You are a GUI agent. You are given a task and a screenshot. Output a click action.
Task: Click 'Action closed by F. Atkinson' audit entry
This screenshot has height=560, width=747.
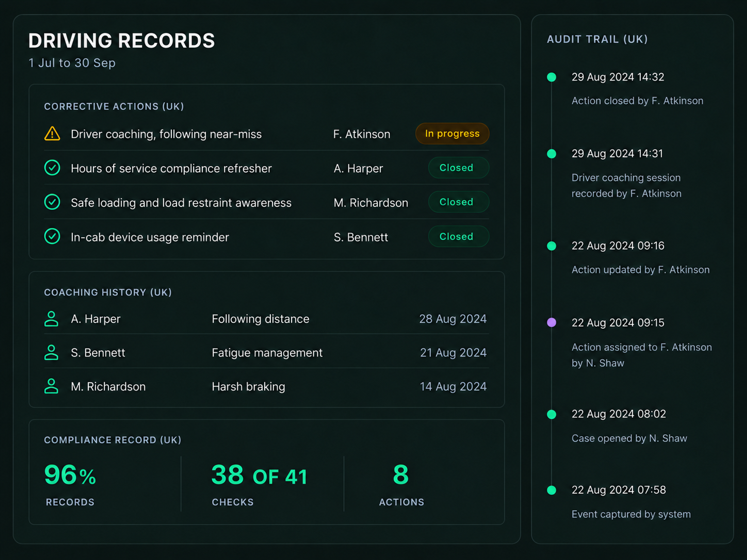pyautogui.click(x=637, y=101)
